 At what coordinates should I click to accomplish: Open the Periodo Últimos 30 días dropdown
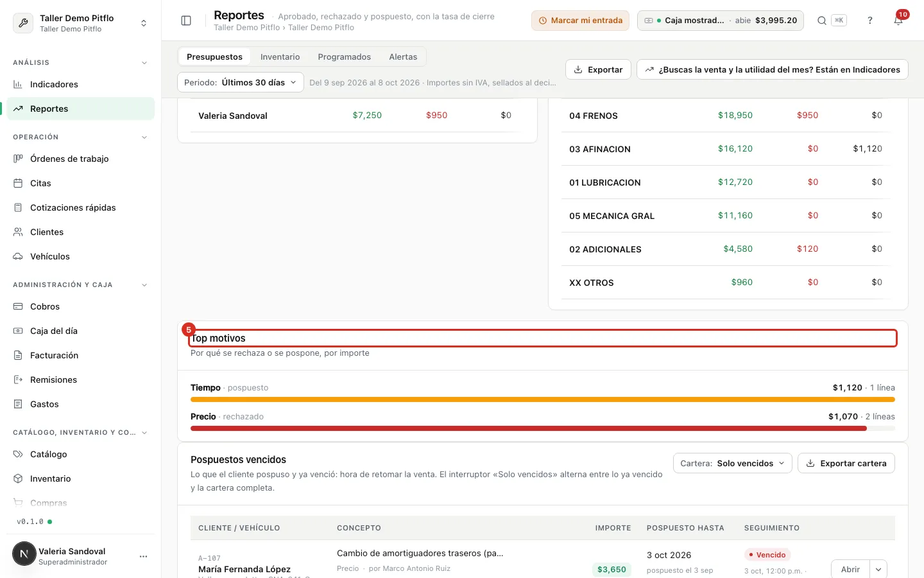click(x=241, y=82)
